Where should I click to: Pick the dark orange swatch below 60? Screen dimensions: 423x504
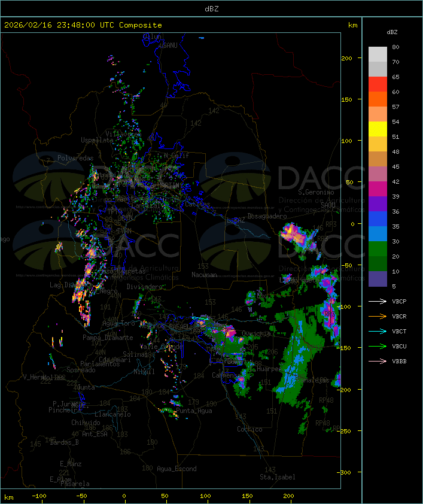[378, 99]
